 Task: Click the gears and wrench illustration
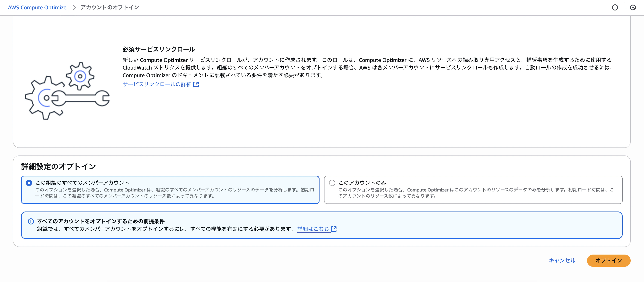(x=67, y=91)
